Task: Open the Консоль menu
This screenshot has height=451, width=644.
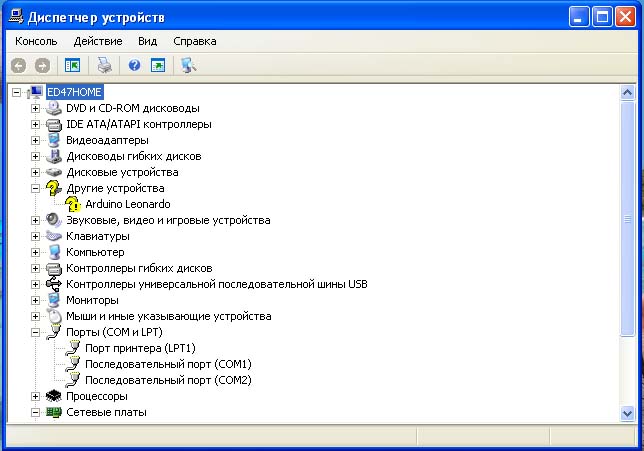Action: pos(36,41)
